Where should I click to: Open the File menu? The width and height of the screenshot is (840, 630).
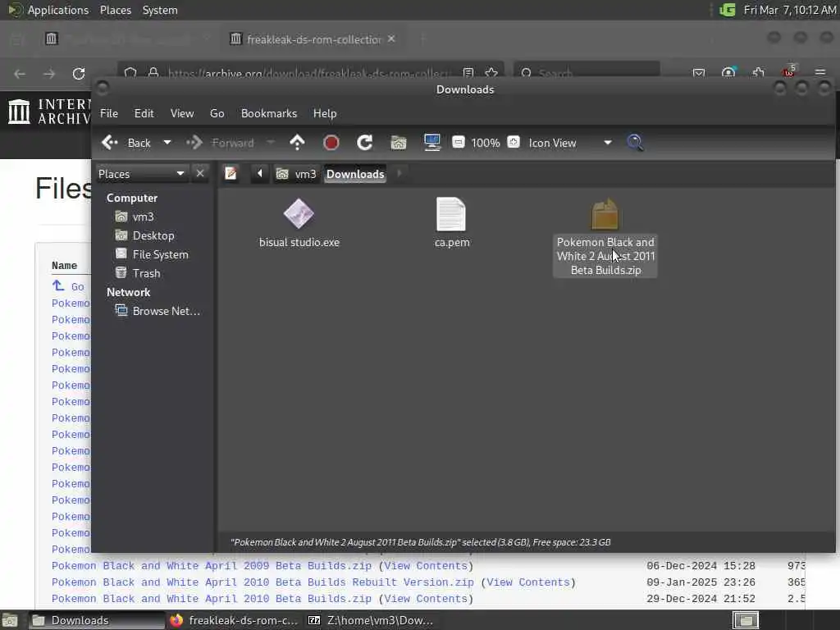tap(109, 113)
